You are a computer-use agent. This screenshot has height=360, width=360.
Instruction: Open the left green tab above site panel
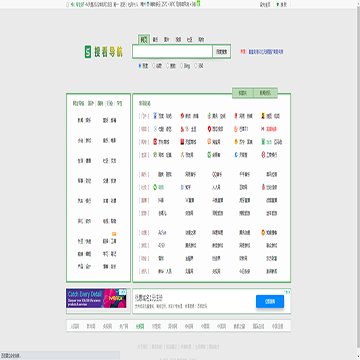(x=243, y=93)
